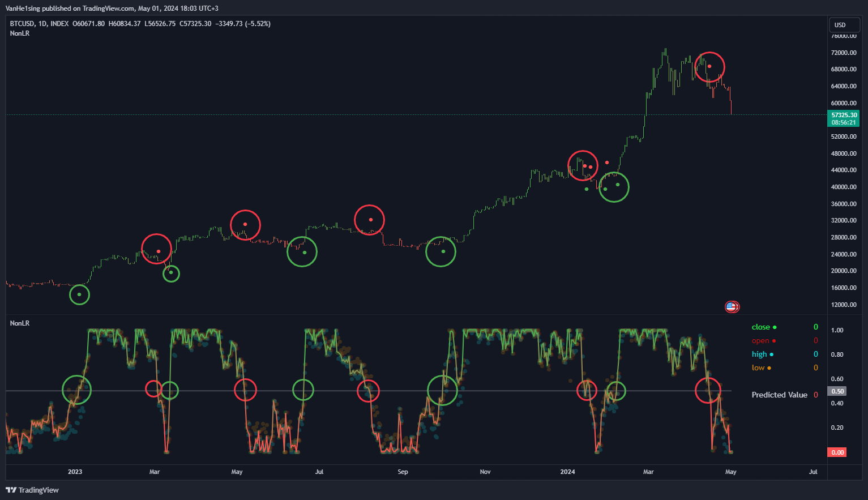Click the red 0.00 value label
868x500 pixels.
(x=837, y=452)
